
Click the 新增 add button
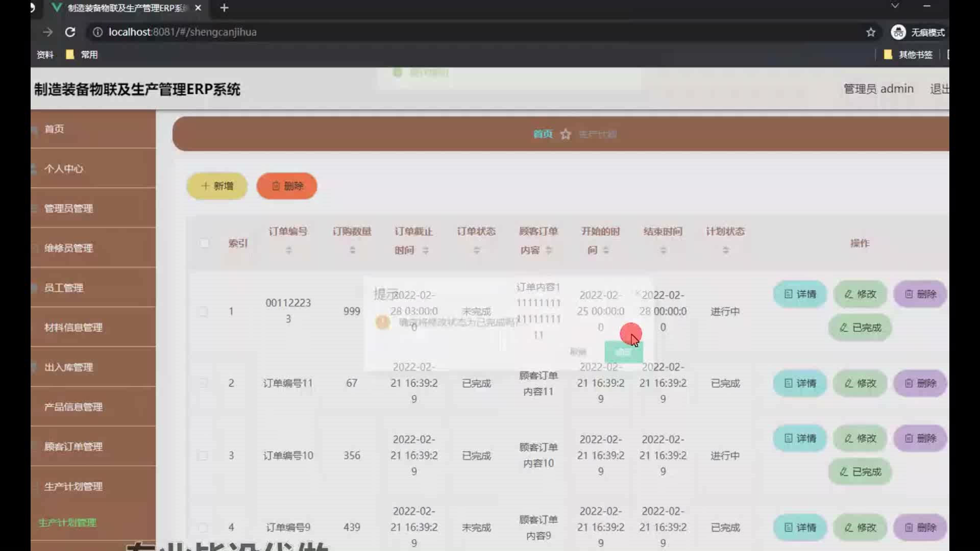click(x=217, y=186)
